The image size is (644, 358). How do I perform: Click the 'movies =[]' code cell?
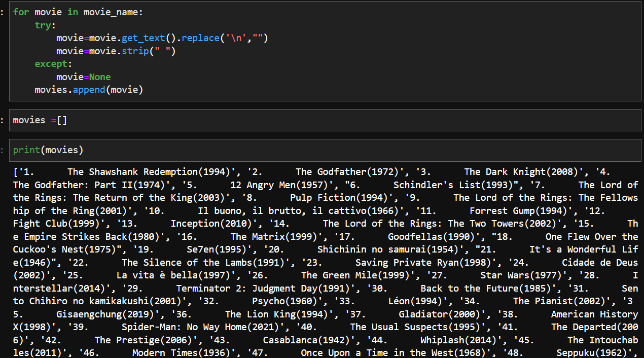pyautogui.click(x=326, y=120)
